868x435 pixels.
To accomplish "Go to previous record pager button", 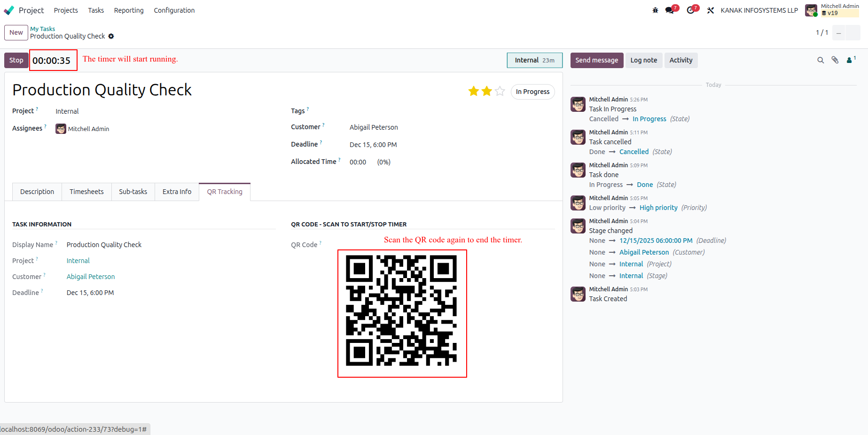I will click(839, 33).
